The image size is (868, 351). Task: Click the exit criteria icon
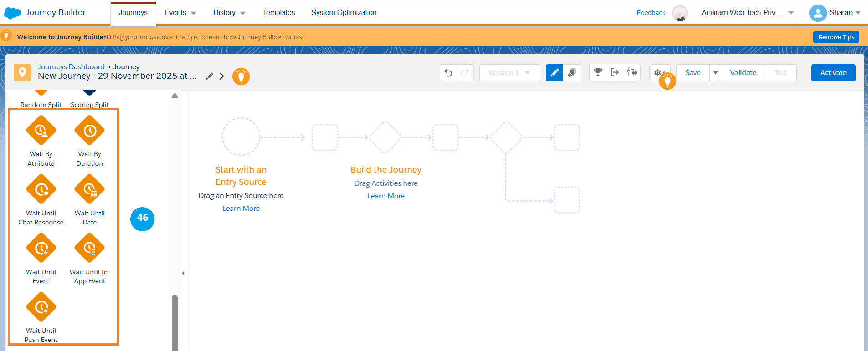615,72
